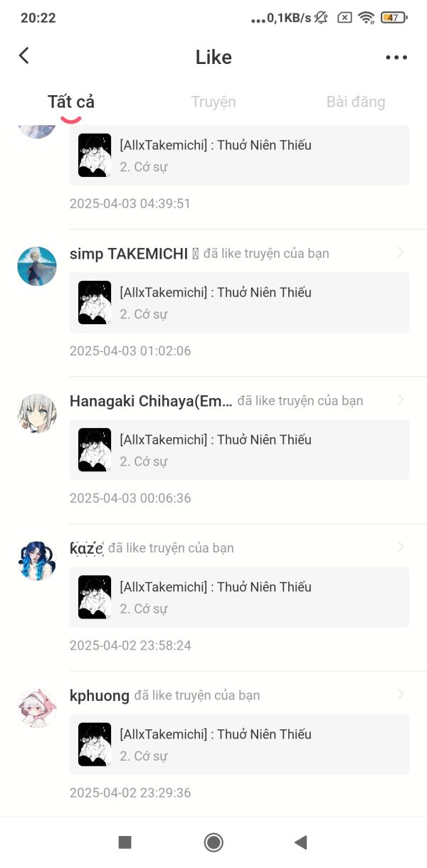Expand chevron on Hanagaki Chihaya's like entry
Image resolution: width=427 pixels, height=868 pixels.
click(x=401, y=400)
